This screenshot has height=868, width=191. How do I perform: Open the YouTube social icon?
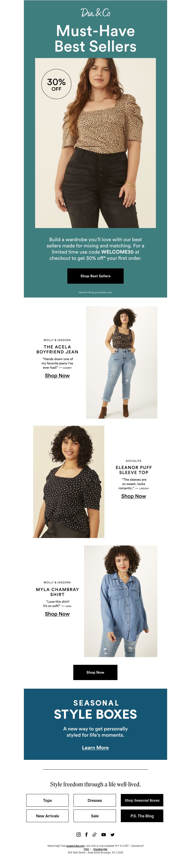click(x=104, y=835)
